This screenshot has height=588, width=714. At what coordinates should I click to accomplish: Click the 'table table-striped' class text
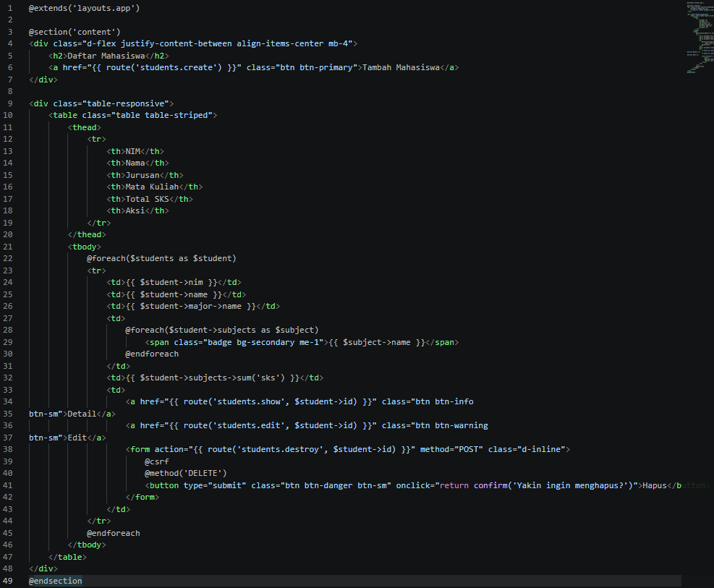click(161, 116)
